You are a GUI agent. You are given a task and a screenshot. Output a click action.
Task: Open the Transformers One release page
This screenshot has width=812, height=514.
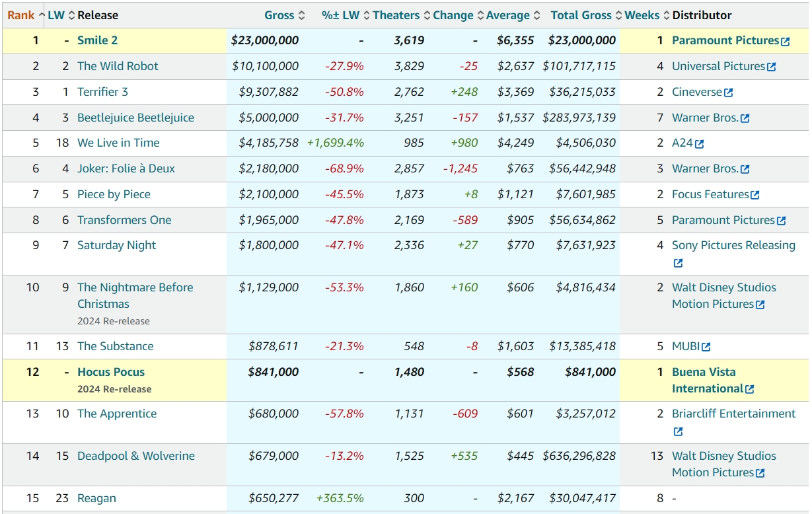tap(124, 220)
